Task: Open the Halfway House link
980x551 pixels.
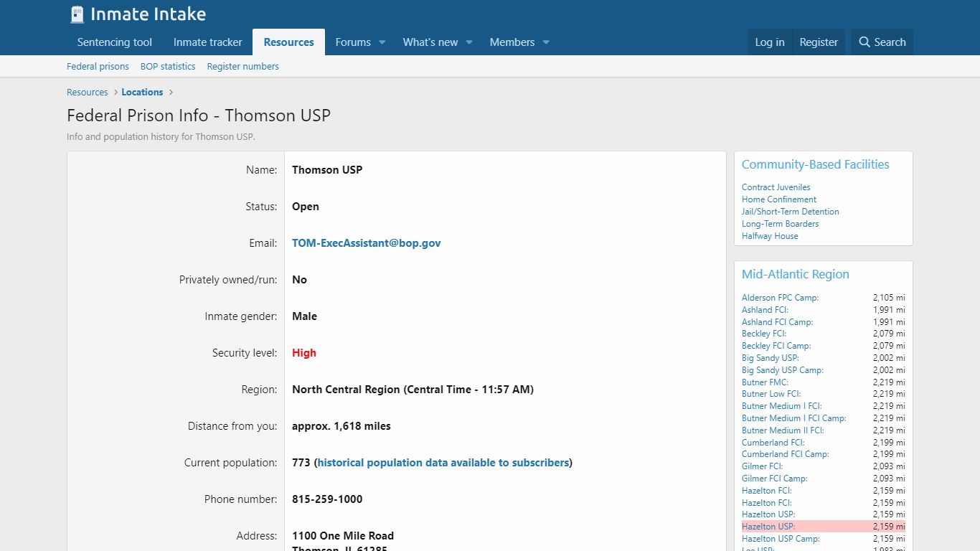Action: coord(770,236)
